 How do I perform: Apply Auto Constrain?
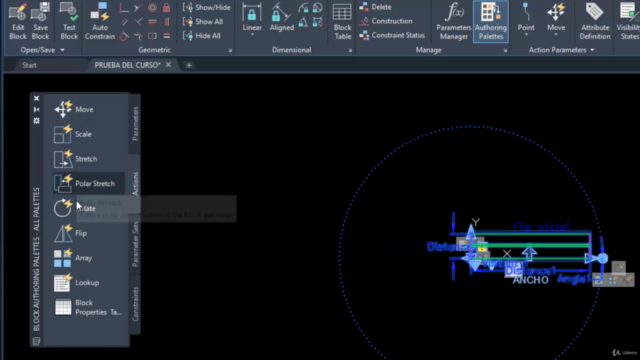pyautogui.click(x=100, y=21)
